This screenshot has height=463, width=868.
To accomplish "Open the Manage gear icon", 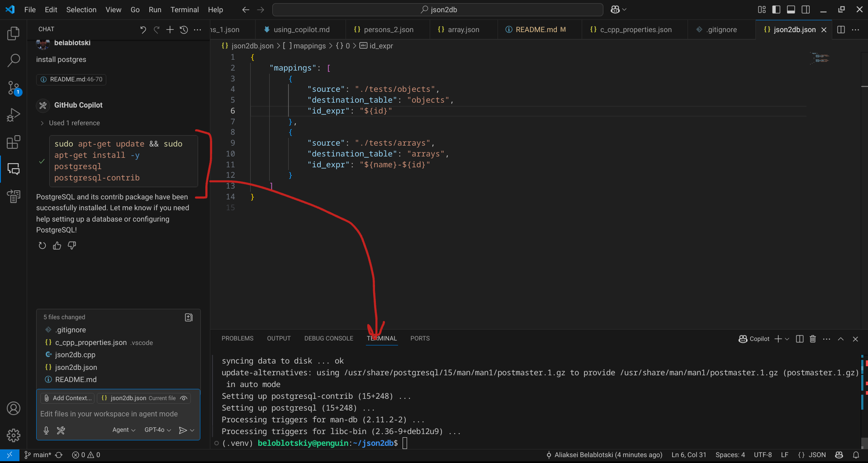I will [14, 435].
